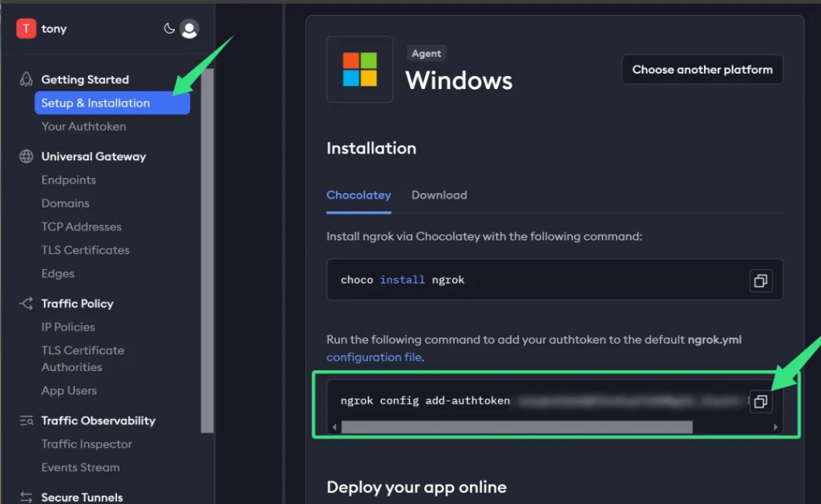Screen dimensions: 821x504
Task: Click the Agent label badge
Action: click(427, 53)
